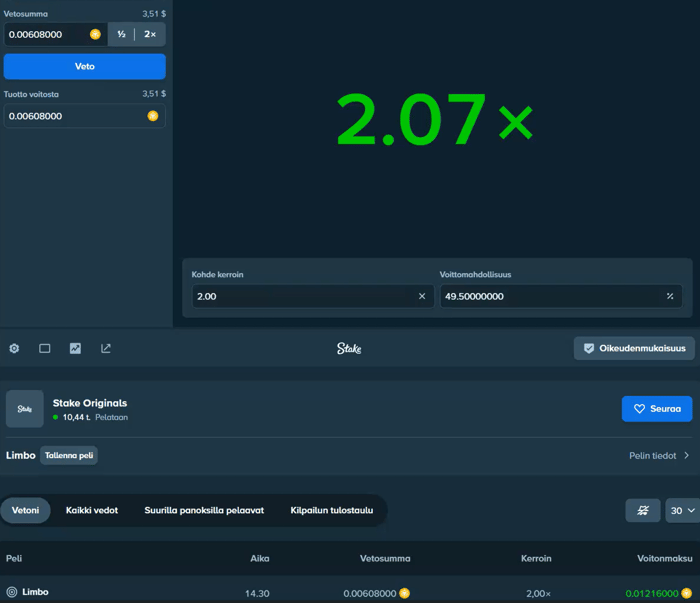Click the Limbo game icon in bet row
The image size is (700, 603).
point(12,592)
